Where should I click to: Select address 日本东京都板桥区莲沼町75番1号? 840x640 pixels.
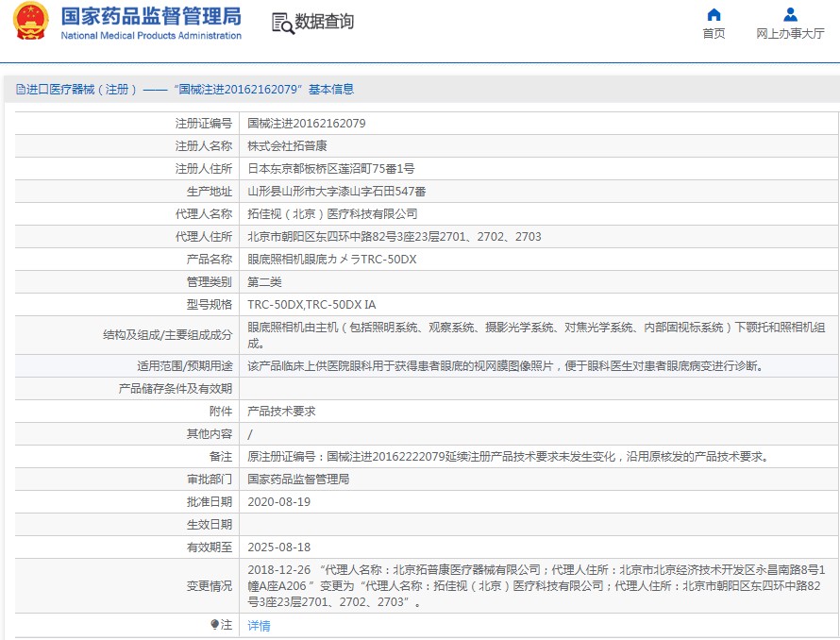tap(331, 168)
